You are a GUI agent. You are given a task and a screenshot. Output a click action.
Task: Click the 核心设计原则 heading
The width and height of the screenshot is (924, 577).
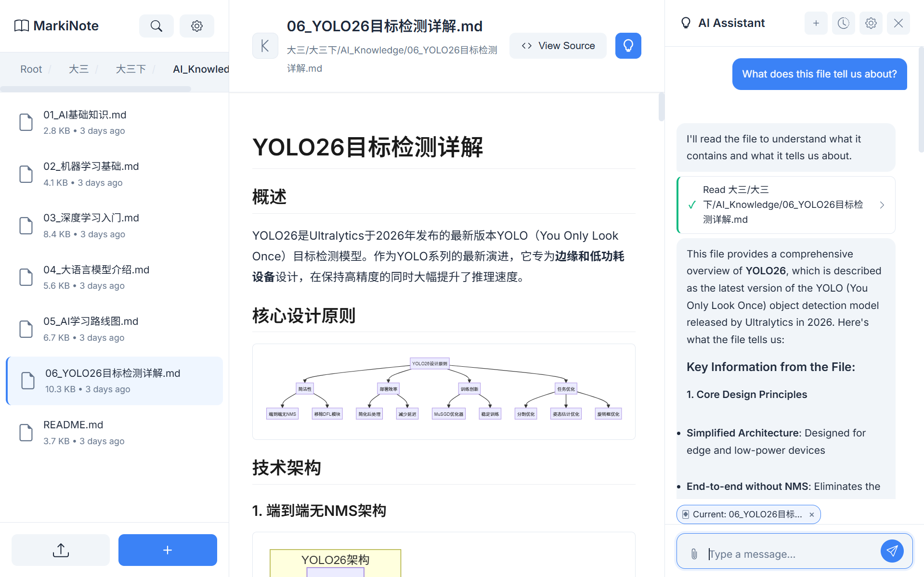(x=304, y=316)
